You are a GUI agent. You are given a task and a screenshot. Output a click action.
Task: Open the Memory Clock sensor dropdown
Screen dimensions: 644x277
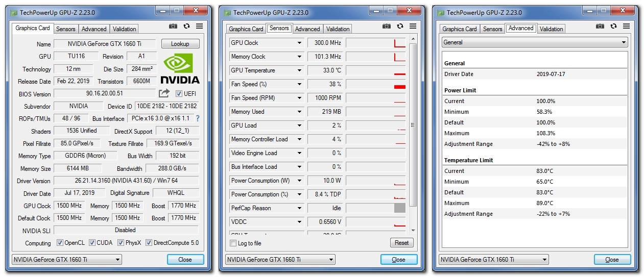(x=300, y=57)
